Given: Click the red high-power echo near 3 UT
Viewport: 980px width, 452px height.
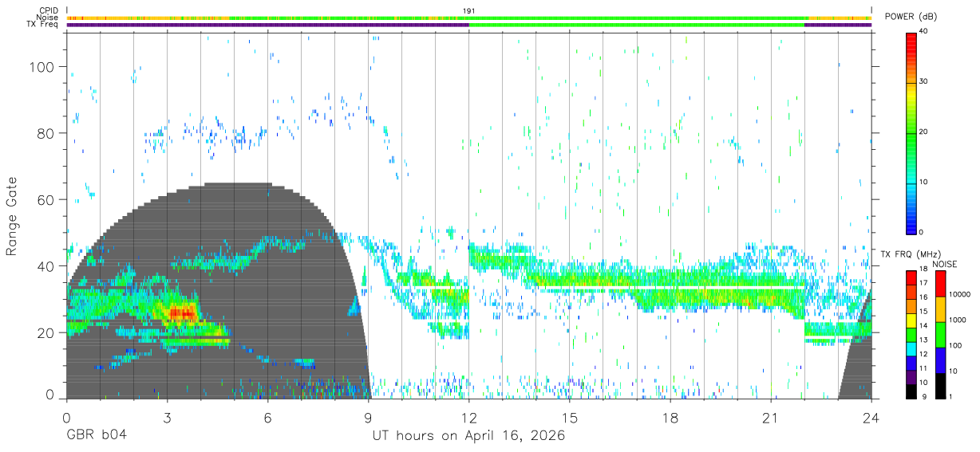Looking at the screenshot, I should pos(183,313).
